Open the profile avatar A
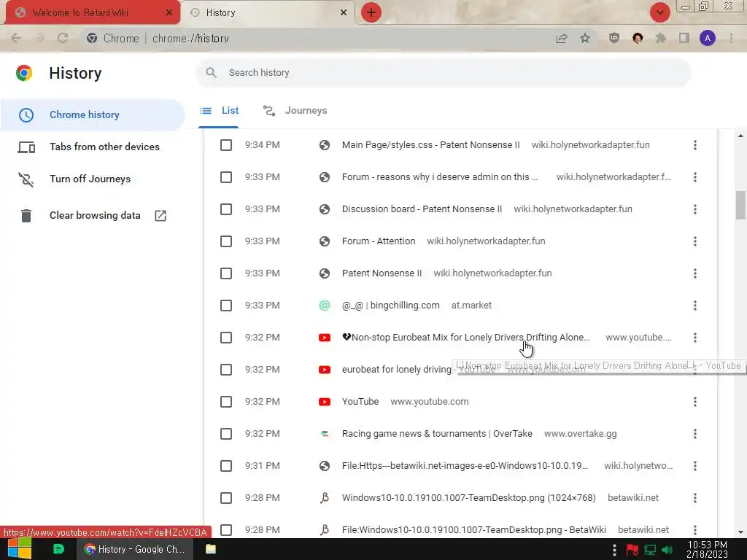The image size is (747, 560). click(708, 38)
